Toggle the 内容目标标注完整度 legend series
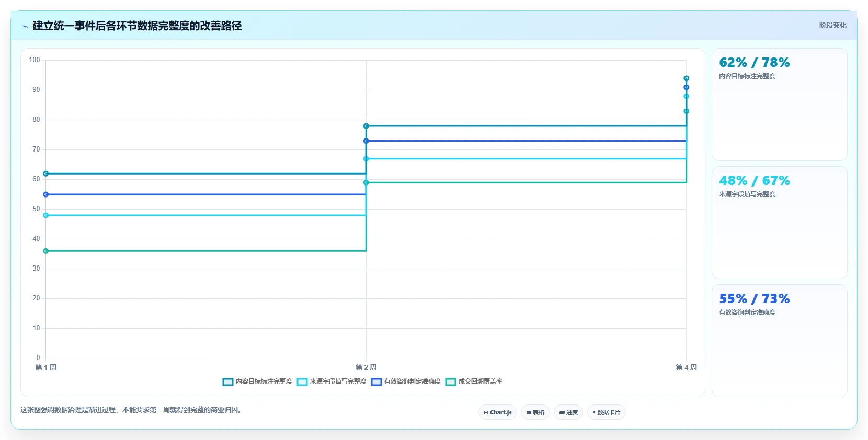 coord(257,381)
